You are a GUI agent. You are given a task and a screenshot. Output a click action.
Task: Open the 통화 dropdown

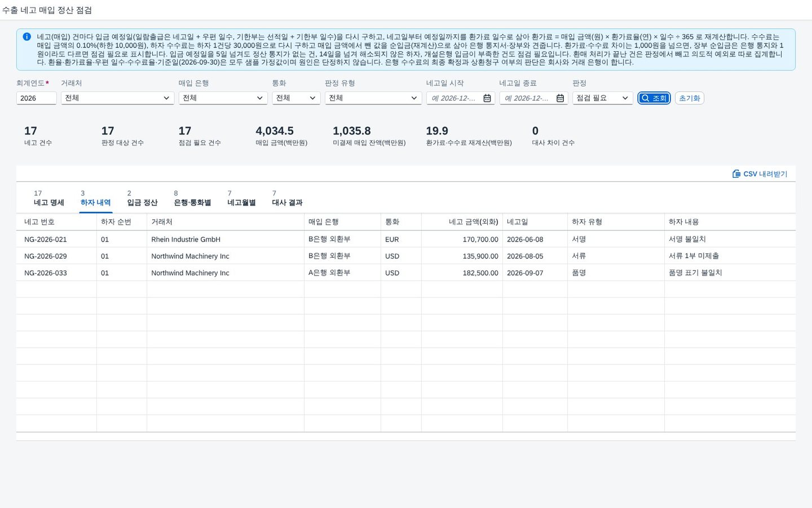[296, 98]
